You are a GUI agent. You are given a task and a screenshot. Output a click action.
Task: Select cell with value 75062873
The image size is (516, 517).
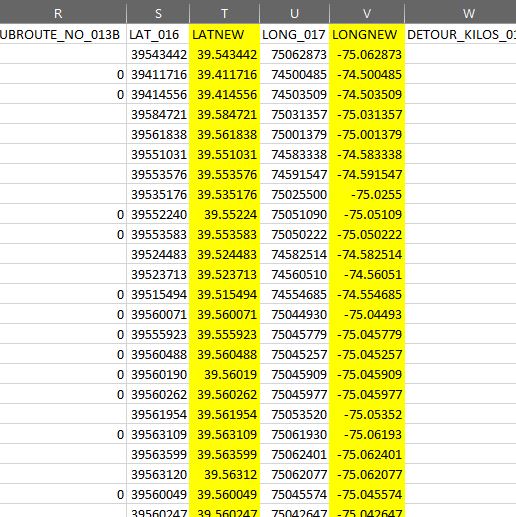[294, 54]
